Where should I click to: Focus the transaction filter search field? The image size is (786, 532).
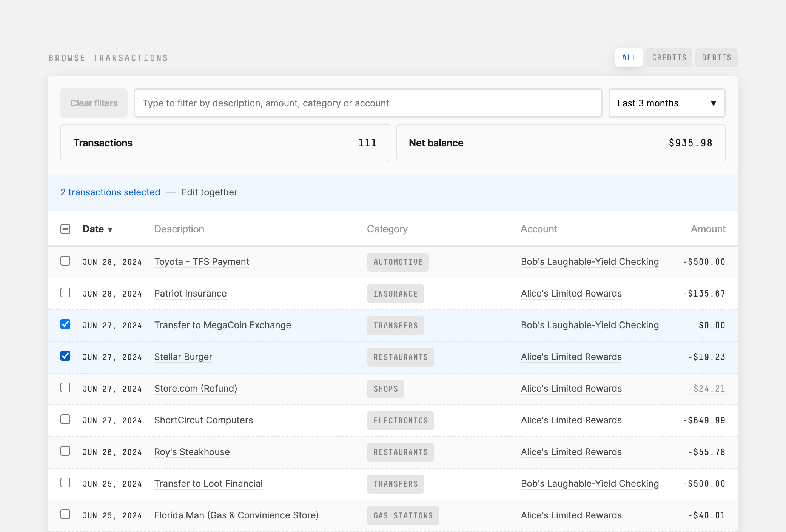coord(368,103)
